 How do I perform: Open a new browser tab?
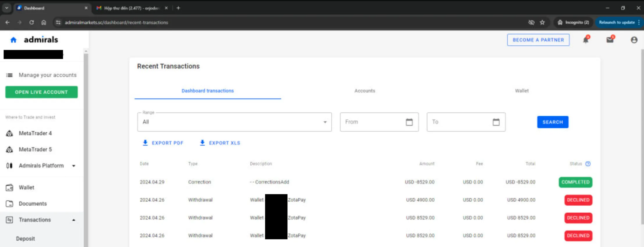click(178, 8)
